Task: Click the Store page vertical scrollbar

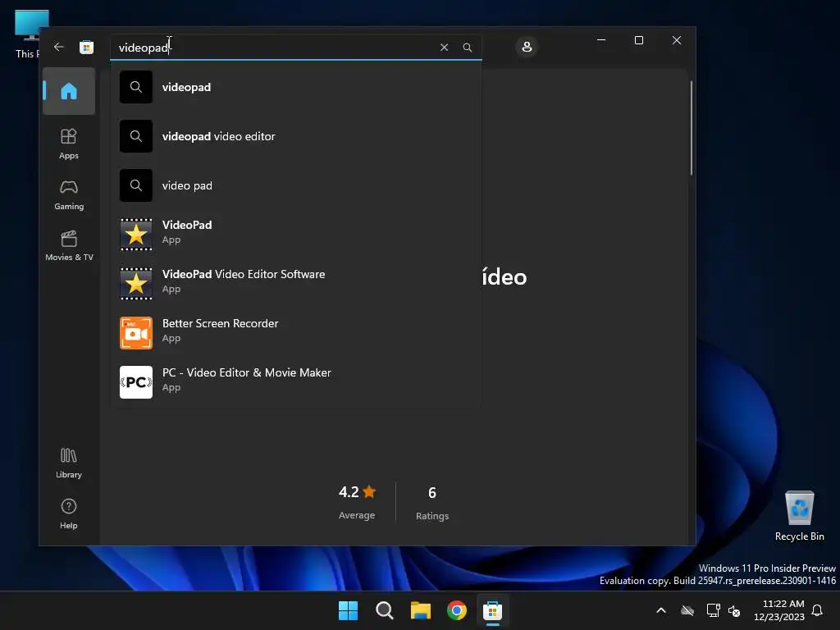Action: pos(692,127)
